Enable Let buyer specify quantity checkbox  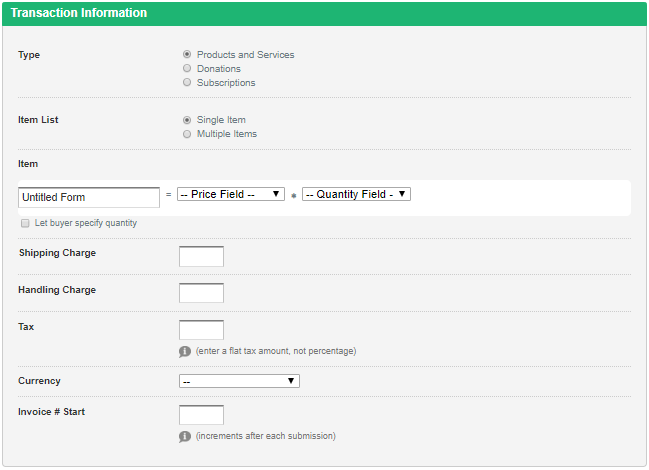(25, 223)
